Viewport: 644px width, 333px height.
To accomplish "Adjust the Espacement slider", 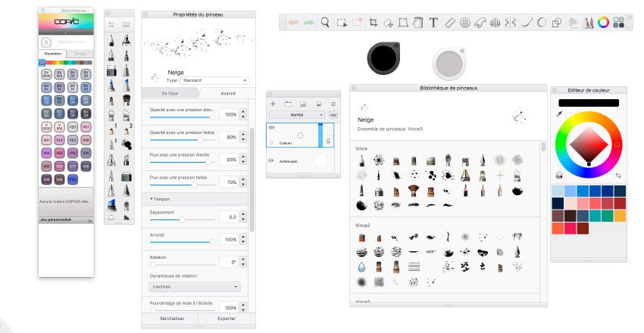I will 183,219.
